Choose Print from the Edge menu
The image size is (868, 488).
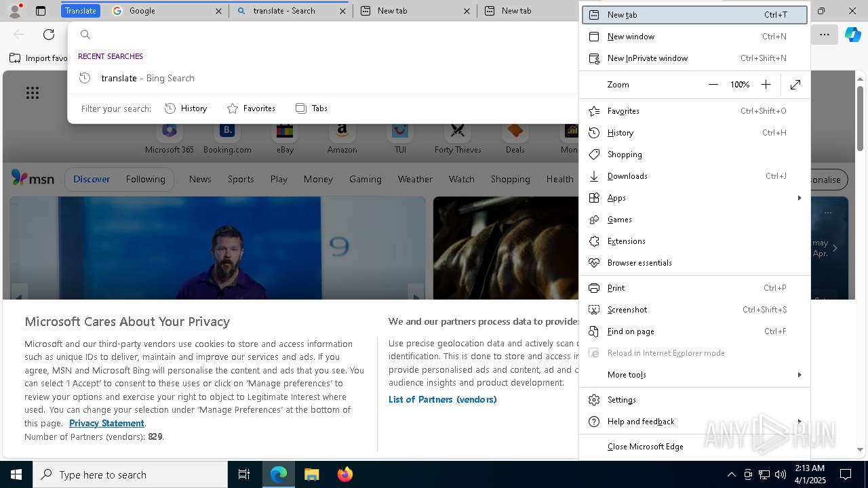click(x=694, y=288)
